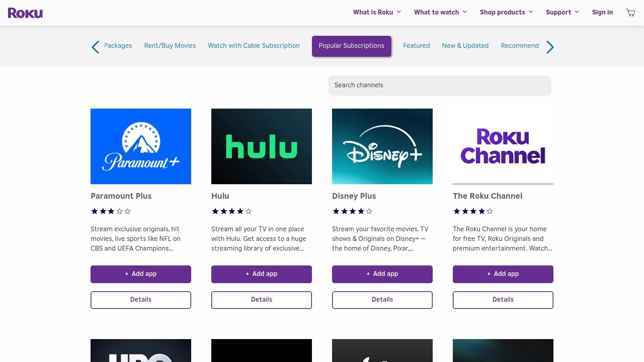Click the Roku logo
Viewport: 644px width, 362px height.
26,13
